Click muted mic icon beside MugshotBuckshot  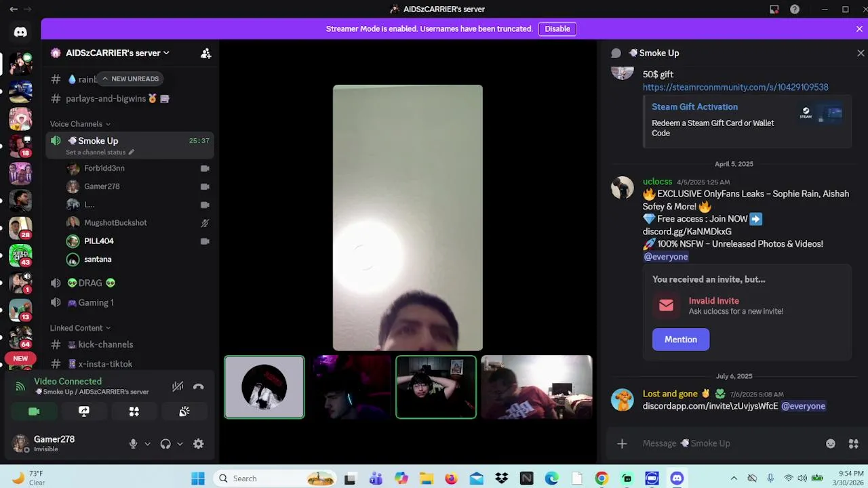(205, 223)
